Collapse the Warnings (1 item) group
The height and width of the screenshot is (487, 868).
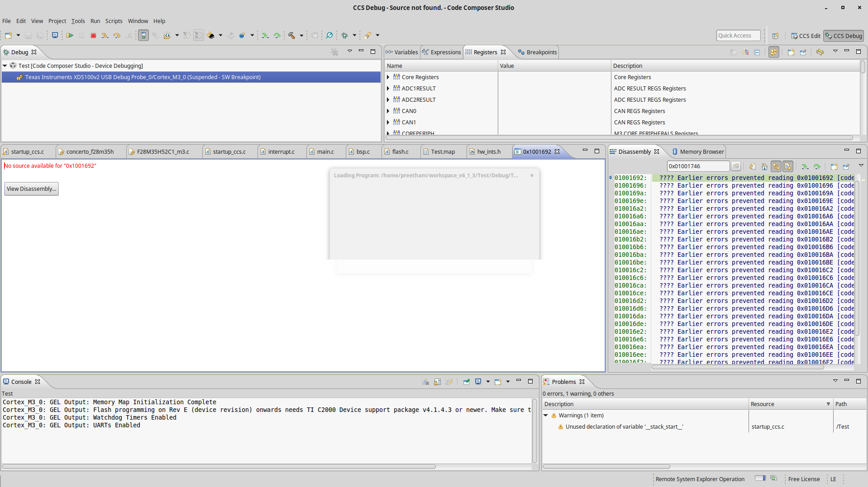pos(546,415)
